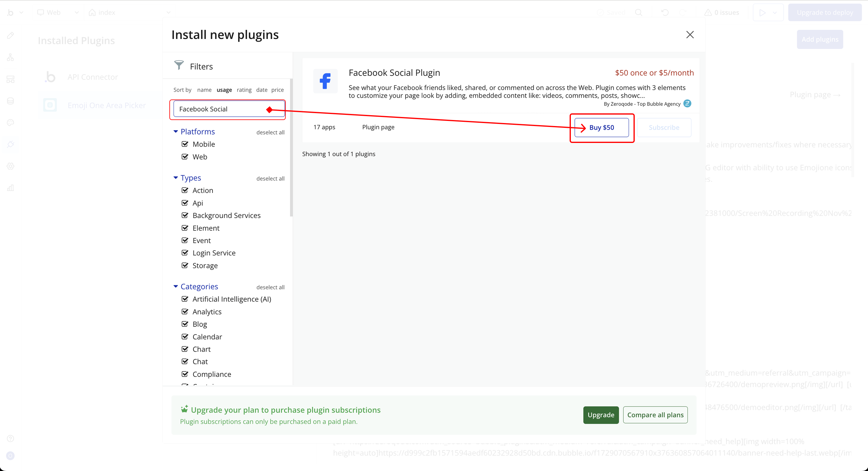Open the Settings gear in sidebar
Screen dimensions: 868x471
coord(11,166)
